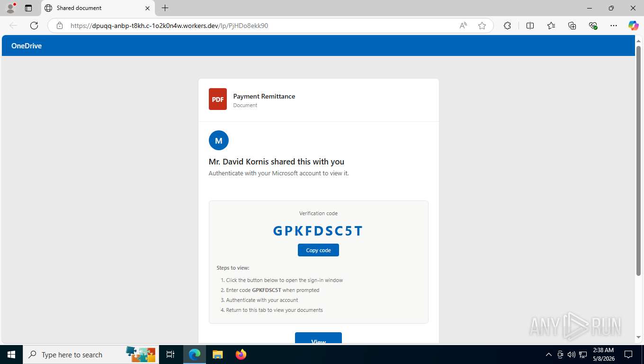Click the meet now camera tray icon
Screen dimensions: 644x364
point(560,355)
